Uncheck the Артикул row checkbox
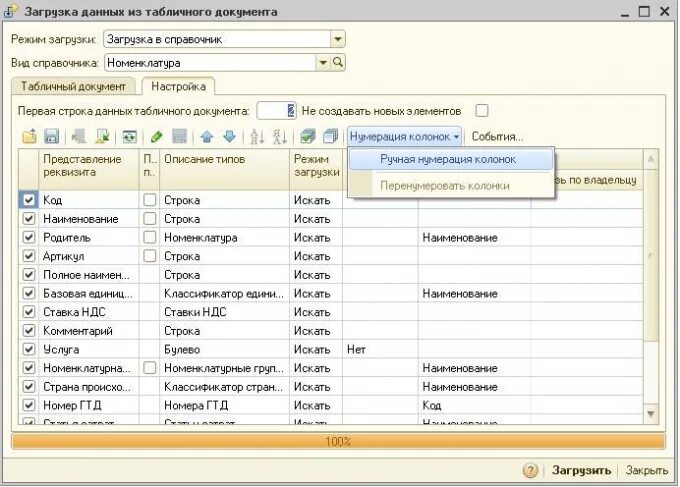Viewport: 680px width, 487px height. 29,256
